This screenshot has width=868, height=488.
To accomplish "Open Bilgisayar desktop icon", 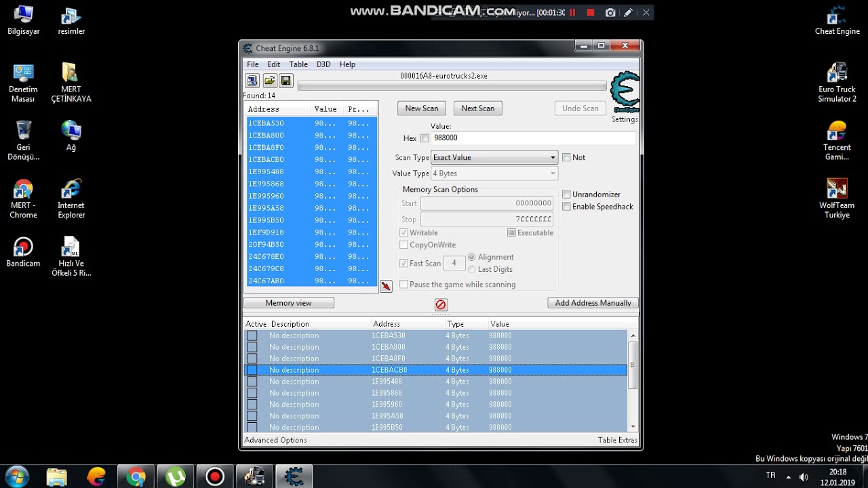I will [24, 20].
